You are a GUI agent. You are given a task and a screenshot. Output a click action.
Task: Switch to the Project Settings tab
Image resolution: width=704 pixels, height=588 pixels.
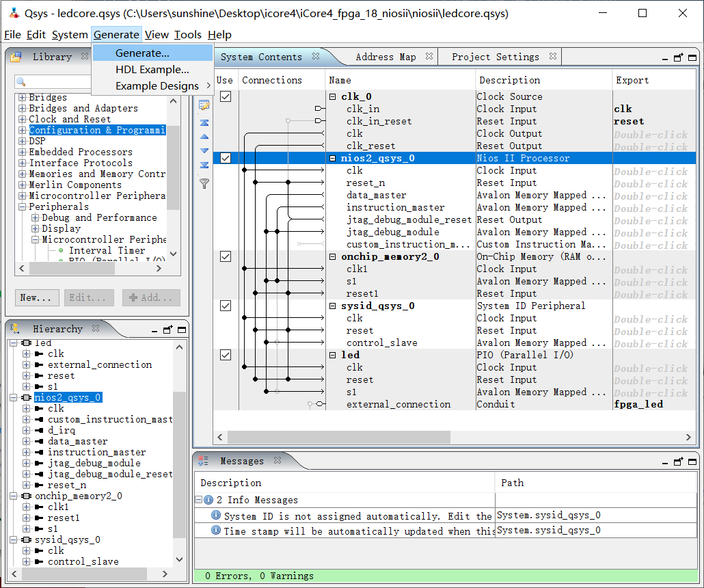[x=495, y=57]
